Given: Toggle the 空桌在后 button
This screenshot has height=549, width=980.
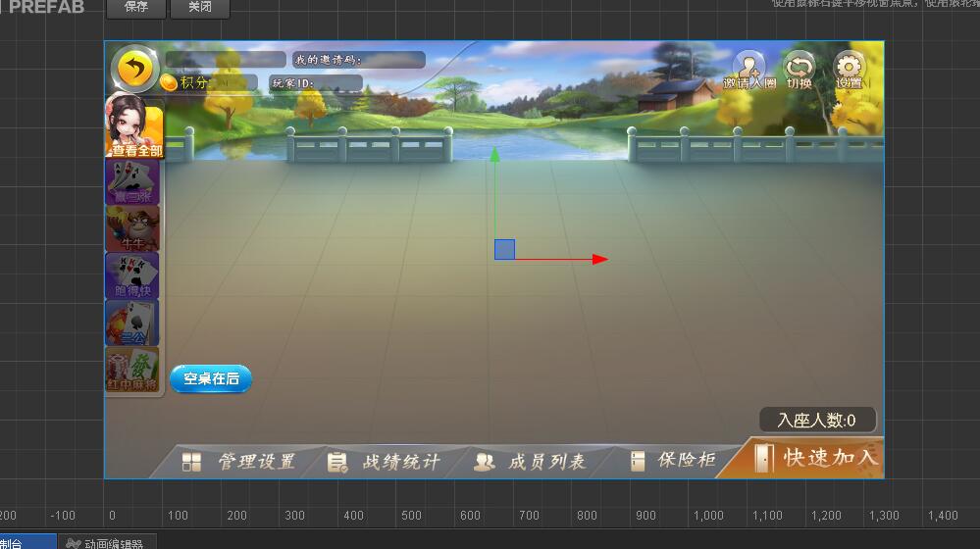Looking at the screenshot, I should tap(211, 378).
